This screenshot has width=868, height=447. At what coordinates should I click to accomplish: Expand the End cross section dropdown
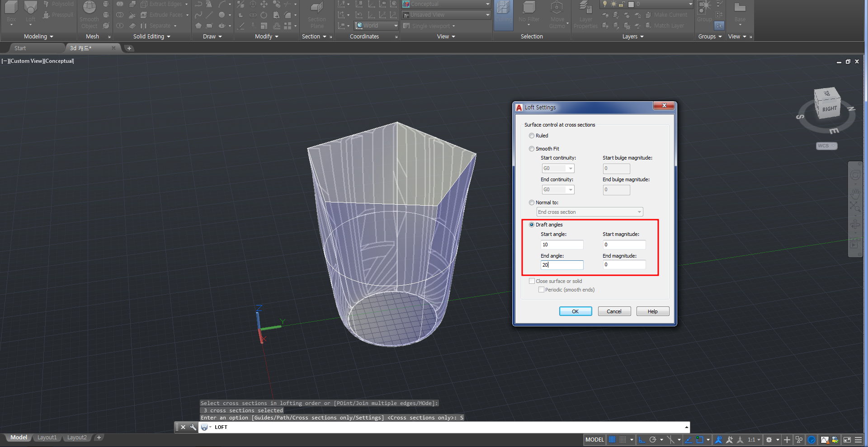click(x=590, y=212)
